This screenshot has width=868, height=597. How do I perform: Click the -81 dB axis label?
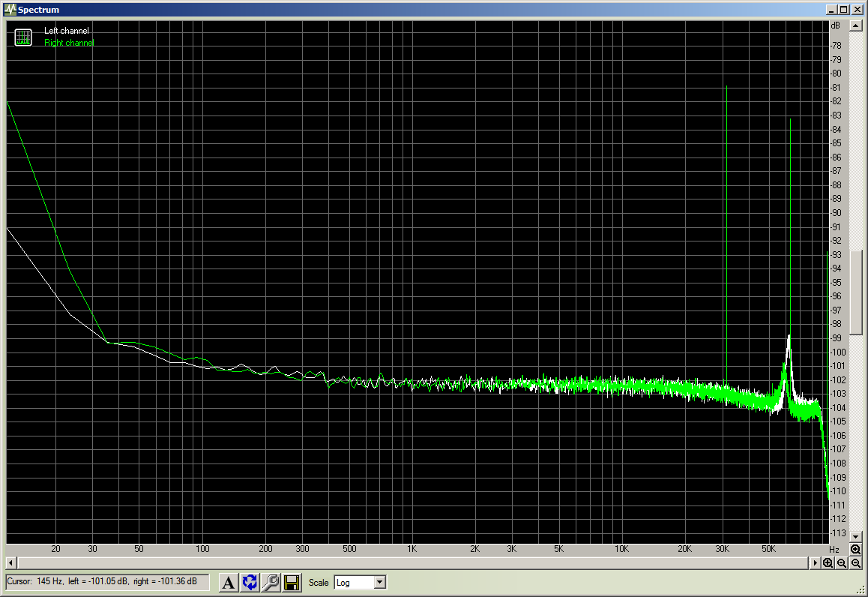836,88
